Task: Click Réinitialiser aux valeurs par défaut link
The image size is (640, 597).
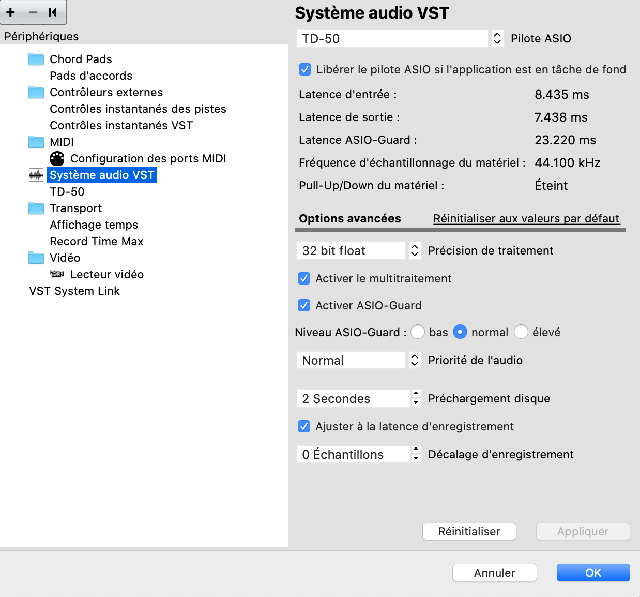Action: point(526,218)
